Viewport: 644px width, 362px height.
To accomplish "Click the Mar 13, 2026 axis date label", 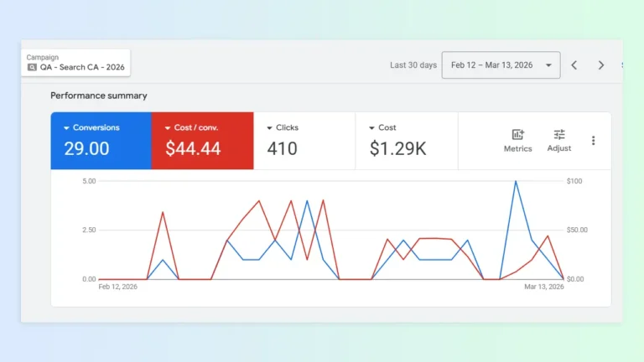I will click(543, 287).
